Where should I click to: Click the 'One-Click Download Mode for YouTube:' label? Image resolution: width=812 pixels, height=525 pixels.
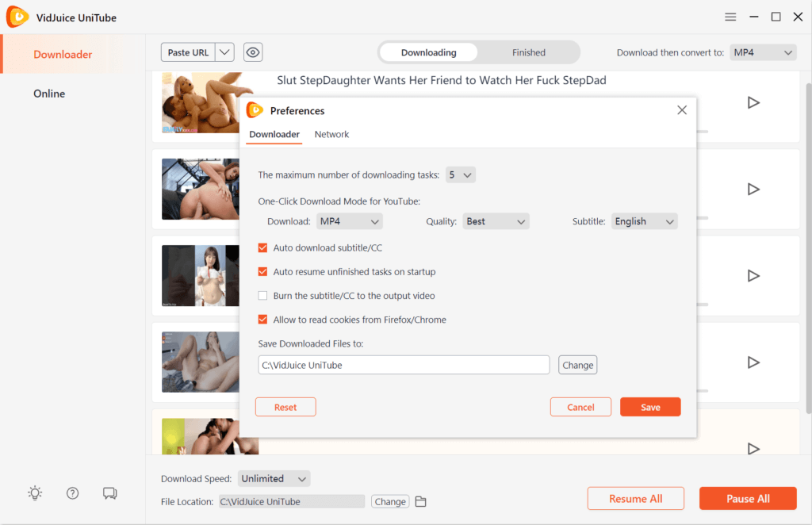(339, 201)
